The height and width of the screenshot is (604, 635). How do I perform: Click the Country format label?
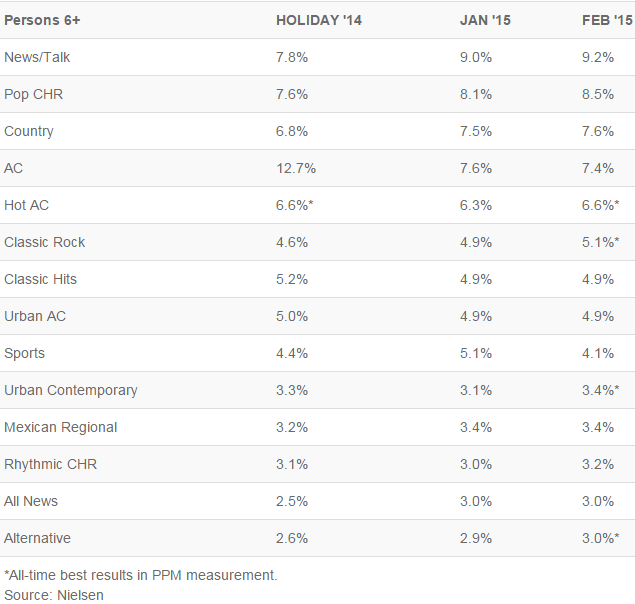(x=29, y=131)
